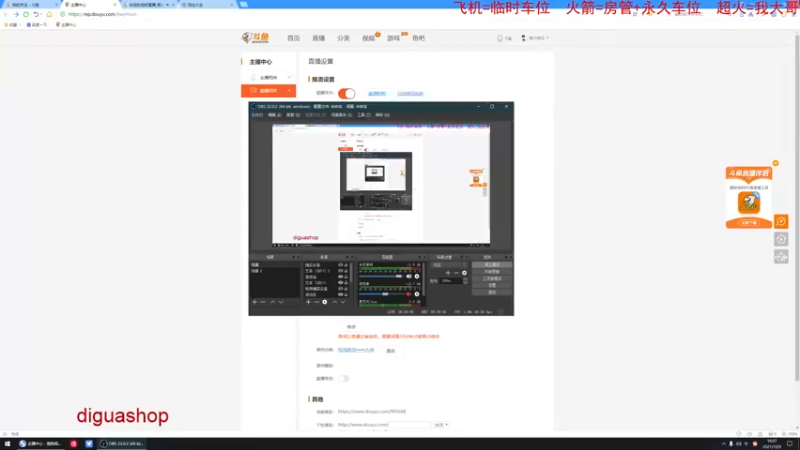
Task: Hide 视频捕获设备 source via eye icon
Action: click(340, 289)
